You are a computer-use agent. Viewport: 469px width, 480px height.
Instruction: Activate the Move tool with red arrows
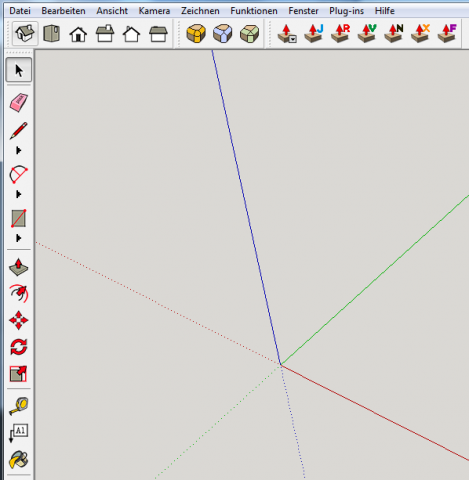coord(19,320)
